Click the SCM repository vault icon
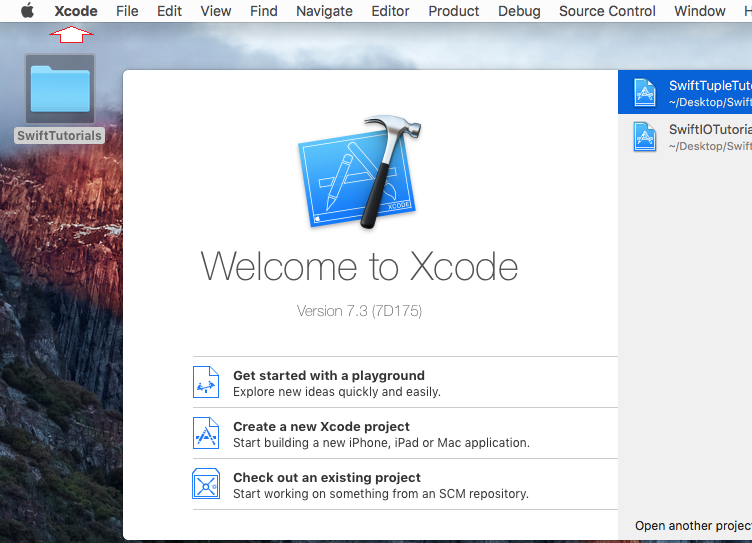This screenshot has height=543, width=752. tap(206, 484)
